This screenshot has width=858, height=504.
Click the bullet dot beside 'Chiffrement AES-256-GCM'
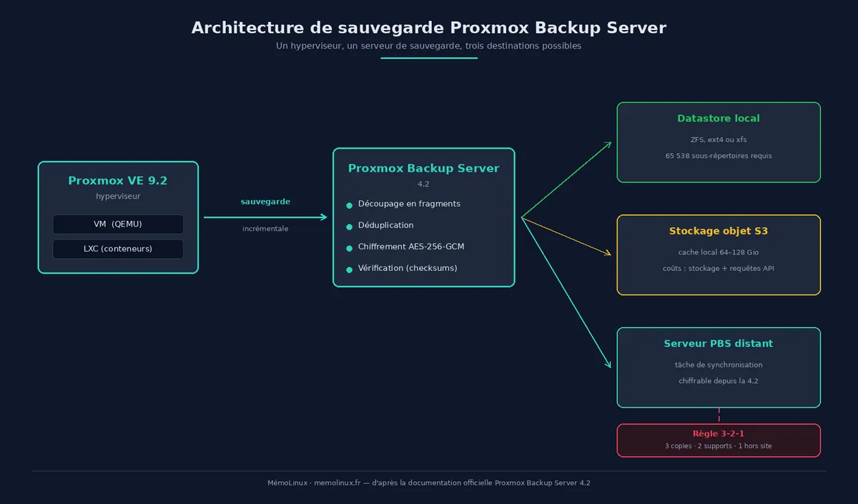tap(349, 248)
